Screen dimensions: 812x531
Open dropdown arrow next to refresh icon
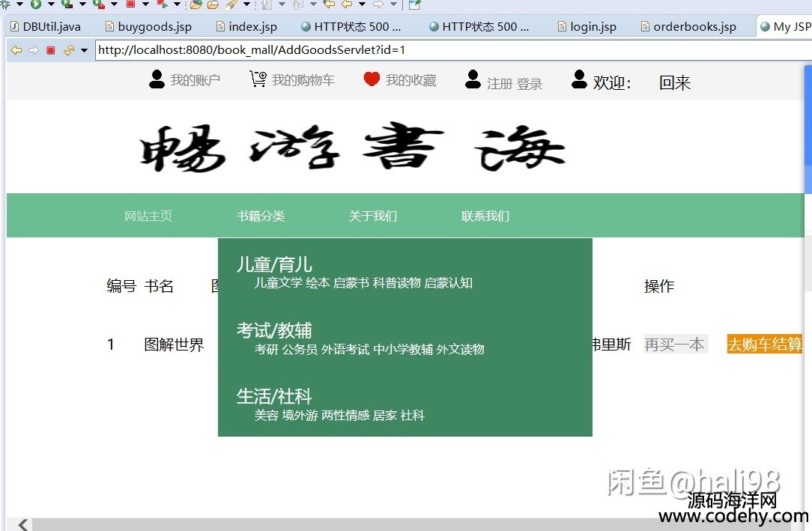[x=84, y=51]
